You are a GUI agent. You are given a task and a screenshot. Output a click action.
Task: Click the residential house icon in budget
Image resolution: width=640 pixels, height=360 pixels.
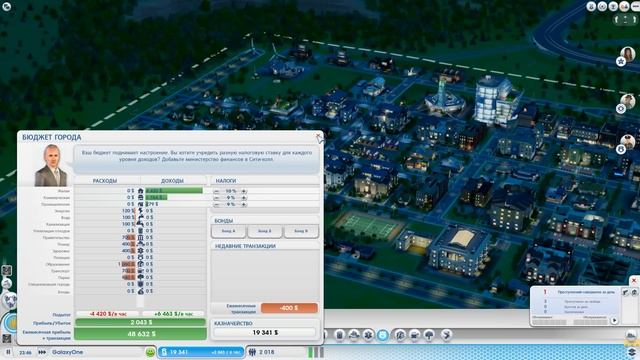coord(140,191)
